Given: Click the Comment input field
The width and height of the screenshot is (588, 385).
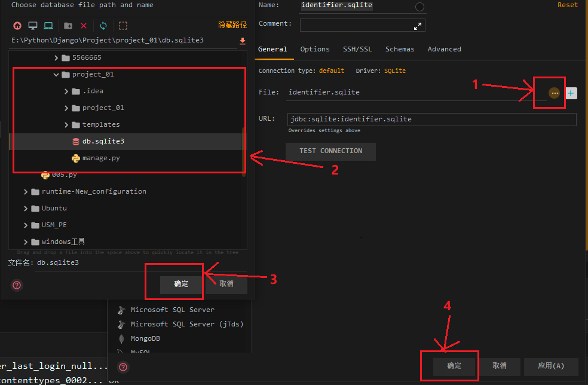Looking at the screenshot, I should click(x=362, y=26).
